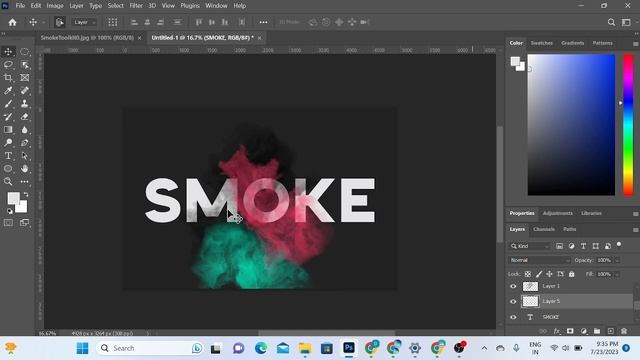640x360 pixels.
Task: Click the Home icon in options bar
Action: pyautogui.click(x=13, y=22)
